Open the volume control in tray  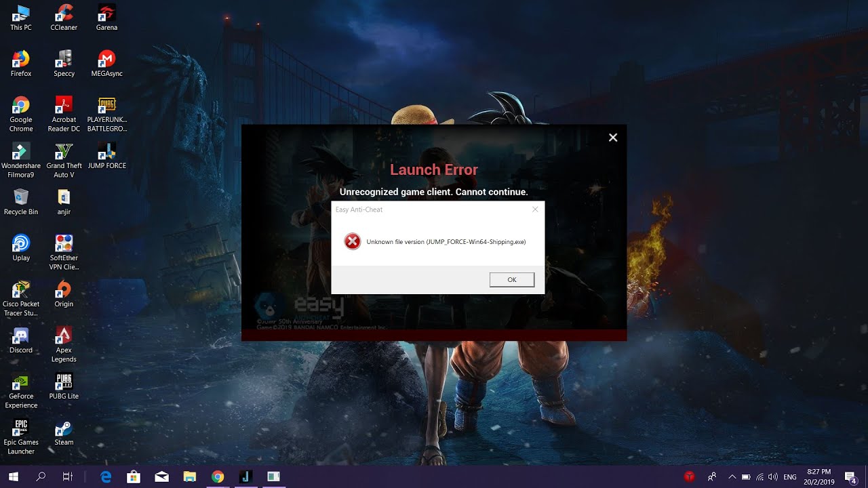point(773,476)
